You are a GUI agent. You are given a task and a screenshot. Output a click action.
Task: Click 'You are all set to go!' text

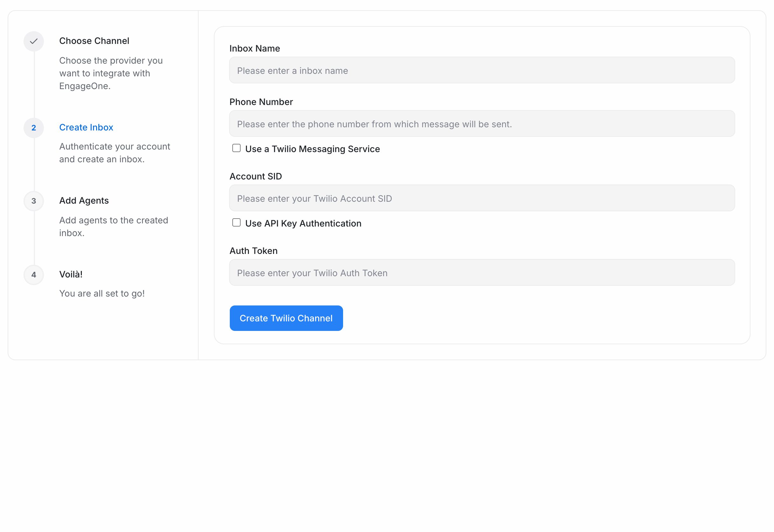[102, 293]
